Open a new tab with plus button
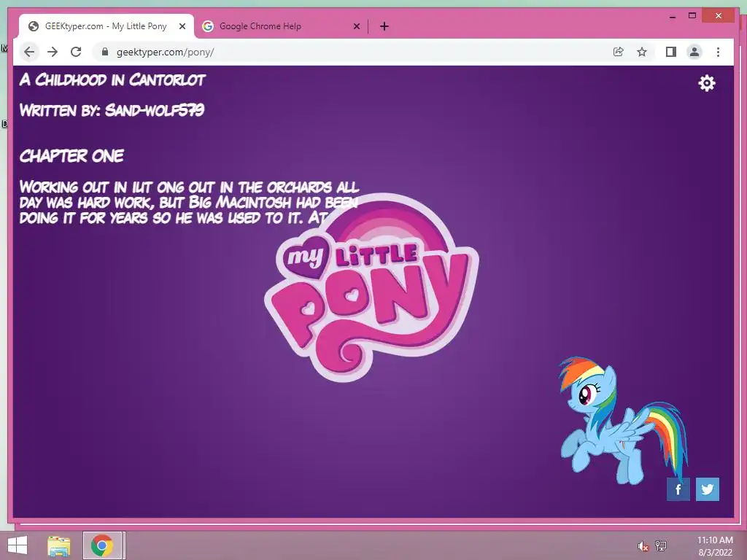Image resolution: width=747 pixels, height=560 pixels. [384, 26]
